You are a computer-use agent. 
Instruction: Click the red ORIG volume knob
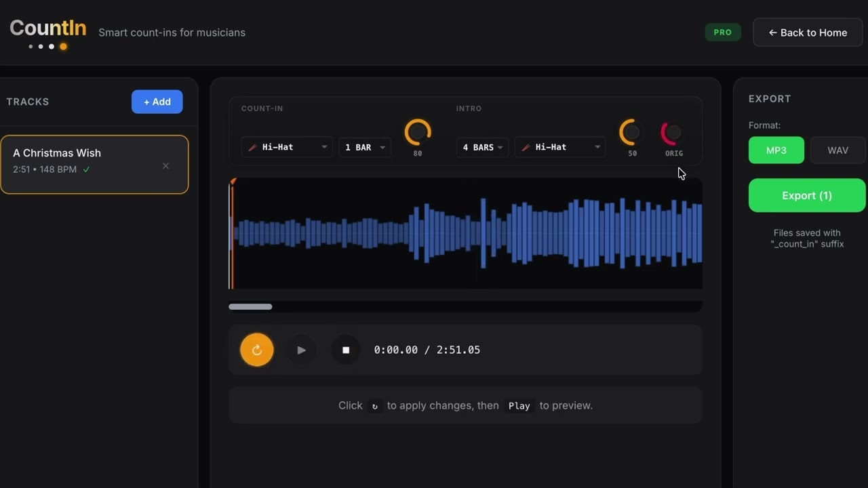click(673, 133)
